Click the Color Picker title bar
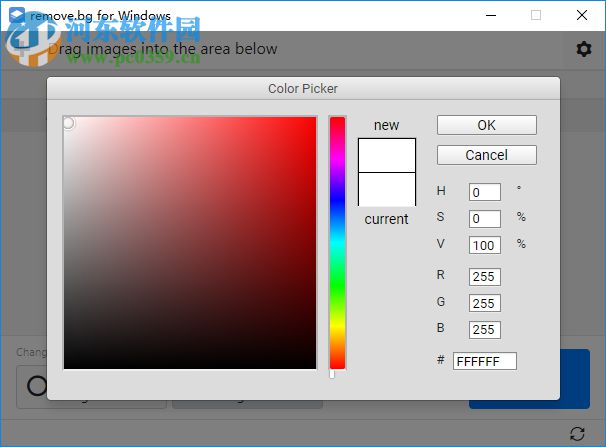The width and height of the screenshot is (606, 447). coord(303,88)
